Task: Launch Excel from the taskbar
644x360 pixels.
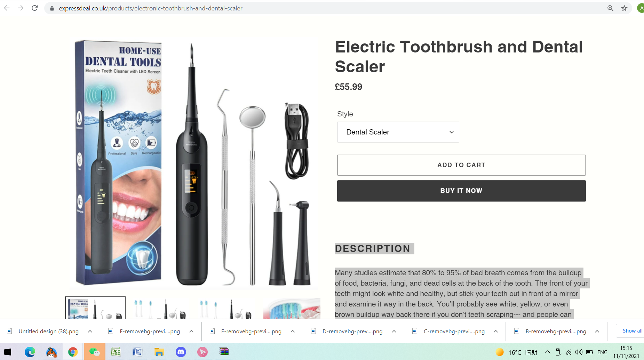Action: (116, 352)
